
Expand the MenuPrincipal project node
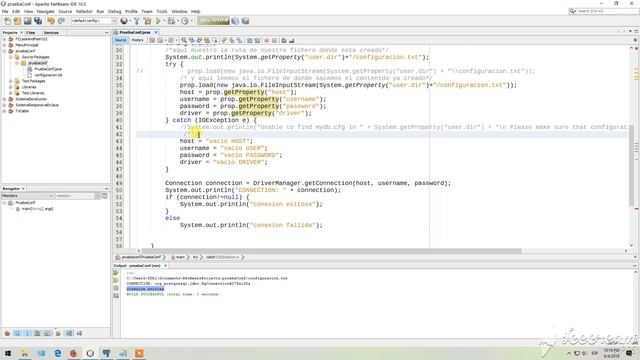click(4, 45)
